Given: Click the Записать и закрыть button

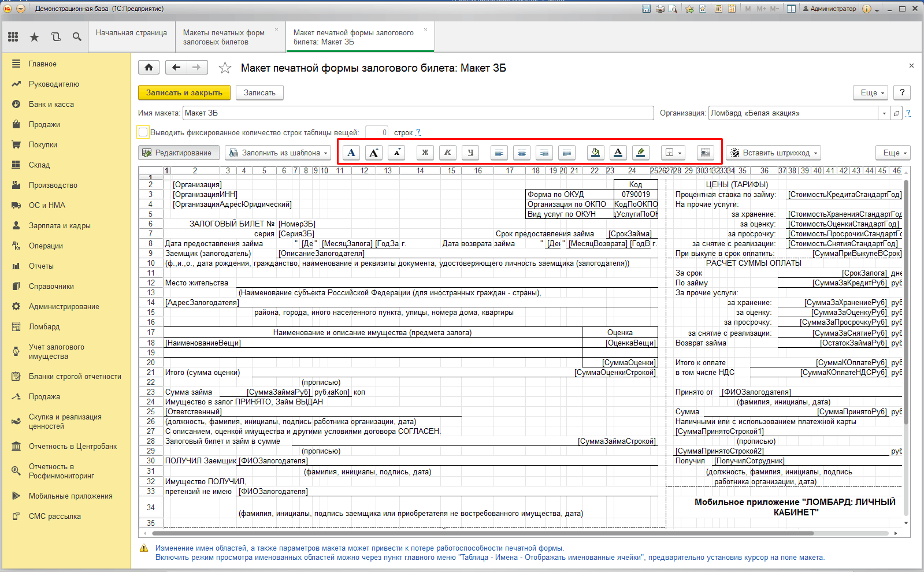Looking at the screenshot, I should point(184,92).
